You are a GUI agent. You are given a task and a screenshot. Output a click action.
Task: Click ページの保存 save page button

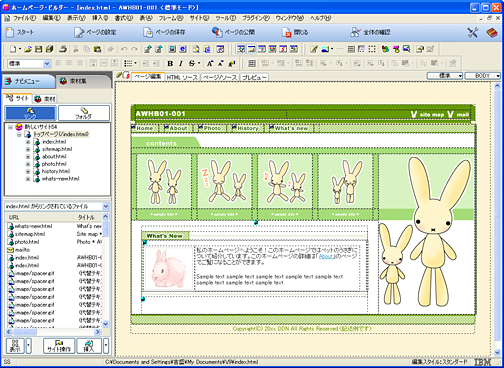point(164,32)
